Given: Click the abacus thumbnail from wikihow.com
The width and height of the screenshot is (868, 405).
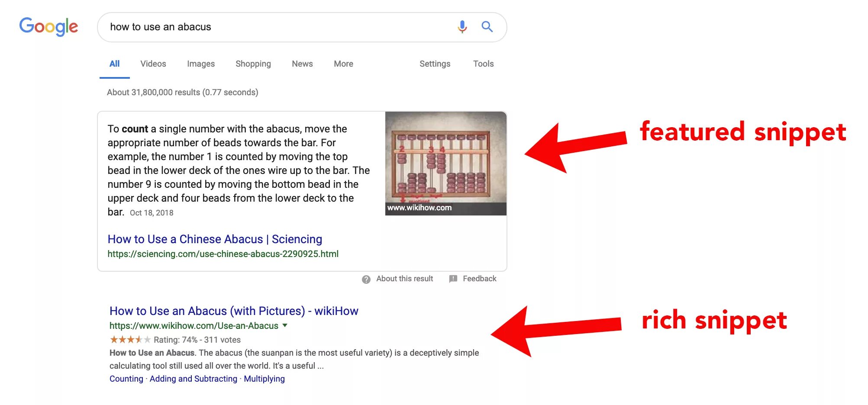Looking at the screenshot, I should coord(446,164).
